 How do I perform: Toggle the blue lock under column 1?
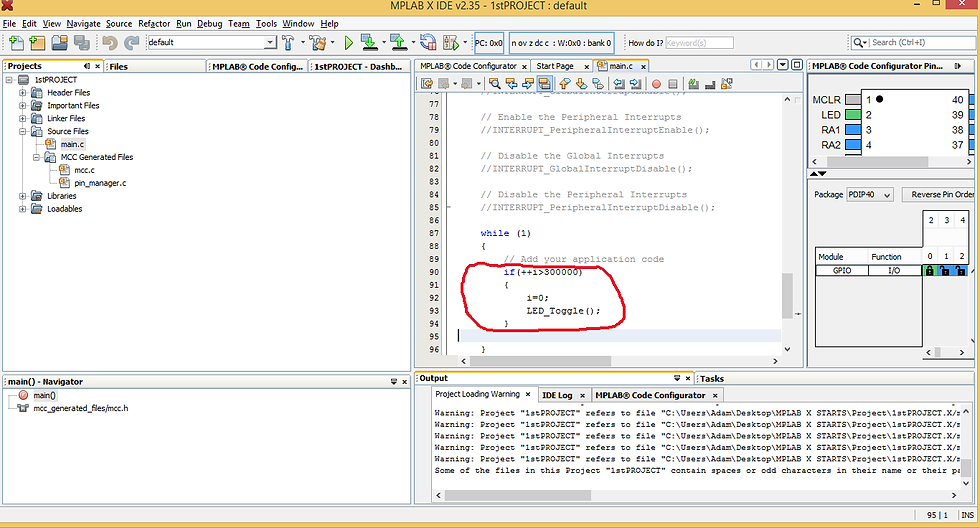(x=945, y=271)
